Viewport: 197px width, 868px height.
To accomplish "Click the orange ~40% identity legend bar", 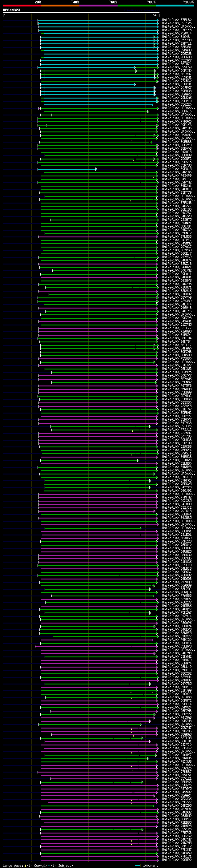I will click(60, 6).
